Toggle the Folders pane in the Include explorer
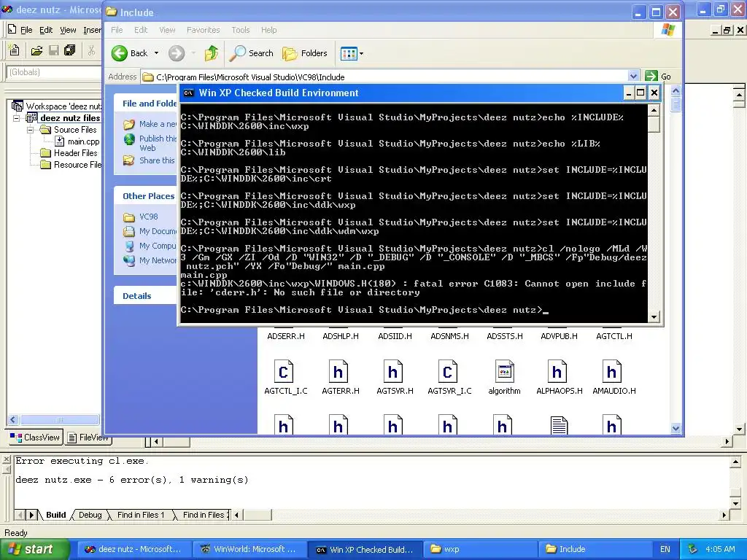 [x=305, y=53]
